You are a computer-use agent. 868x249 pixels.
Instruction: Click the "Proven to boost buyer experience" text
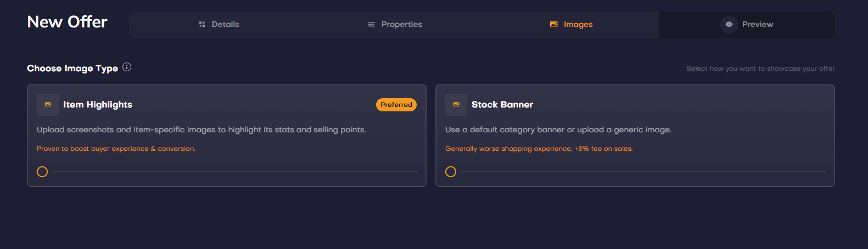tap(116, 149)
